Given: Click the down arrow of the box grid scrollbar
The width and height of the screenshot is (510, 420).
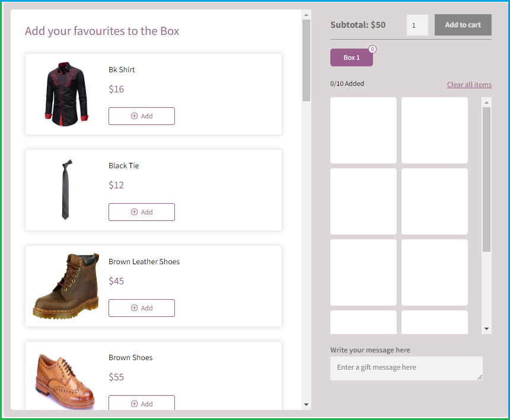Looking at the screenshot, I should coord(487,328).
